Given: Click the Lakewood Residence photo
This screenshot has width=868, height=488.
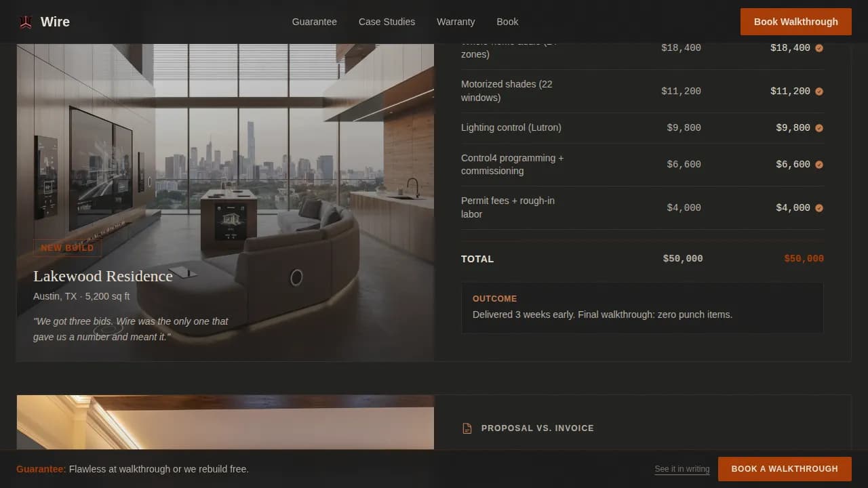Looking at the screenshot, I should [x=225, y=203].
